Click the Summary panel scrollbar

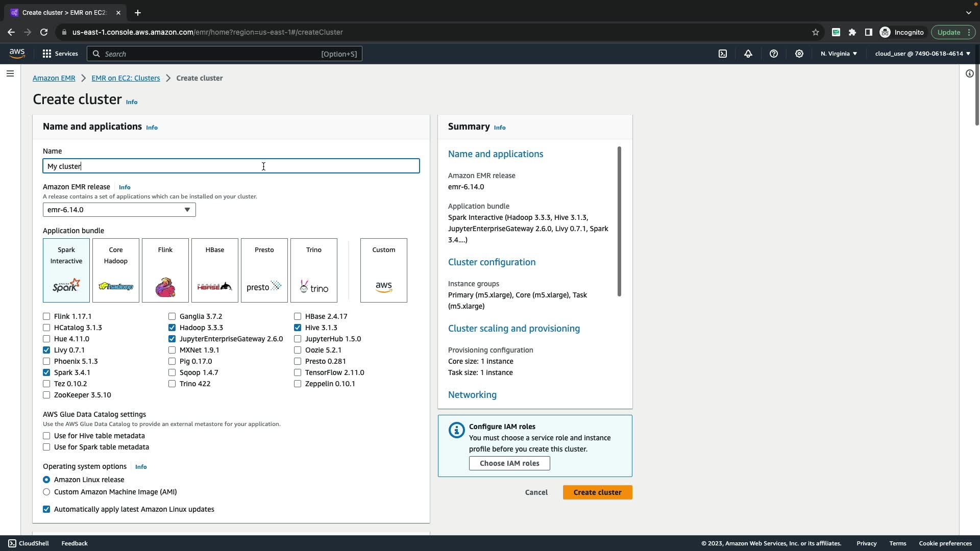pyautogui.click(x=619, y=221)
